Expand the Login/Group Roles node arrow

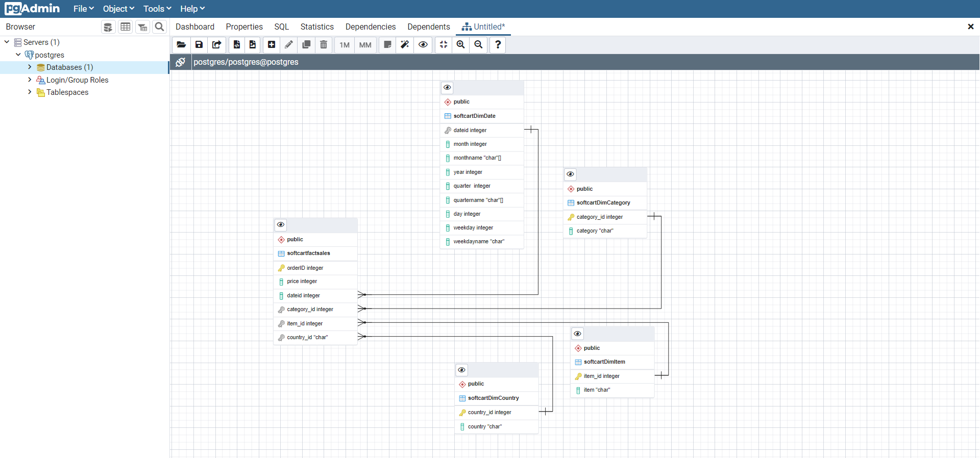point(30,80)
